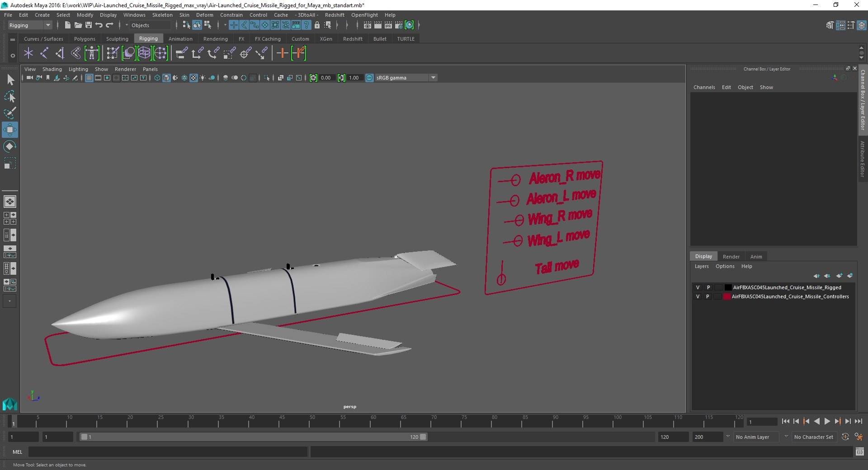Open the Constrain menu
Image resolution: width=868 pixels, height=470 pixels.
click(x=231, y=15)
